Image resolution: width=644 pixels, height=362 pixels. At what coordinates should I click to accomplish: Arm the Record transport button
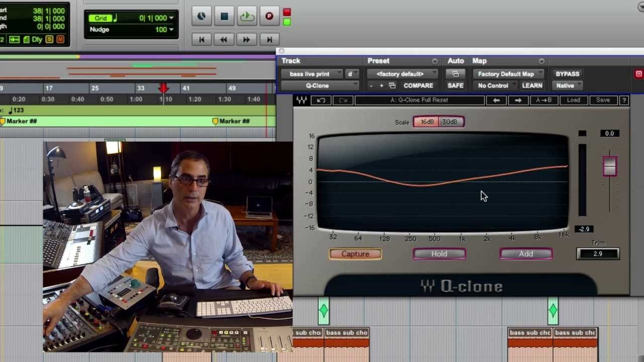coord(269,16)
